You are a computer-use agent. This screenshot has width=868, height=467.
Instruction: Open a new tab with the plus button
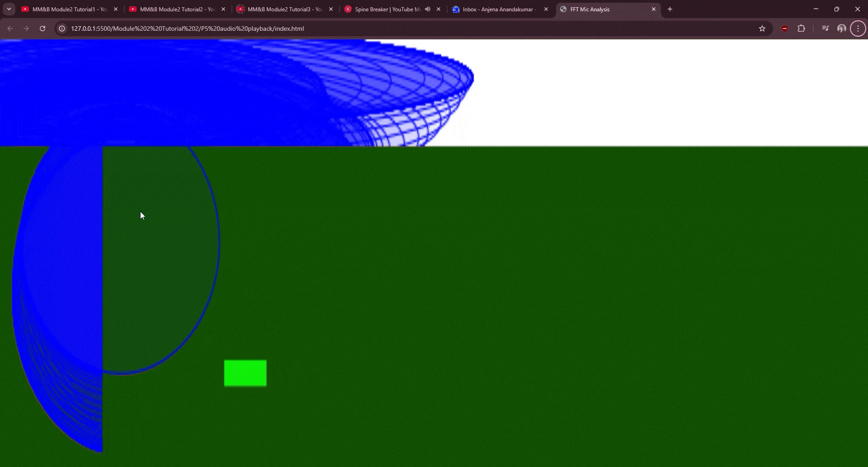coord(670,9)
